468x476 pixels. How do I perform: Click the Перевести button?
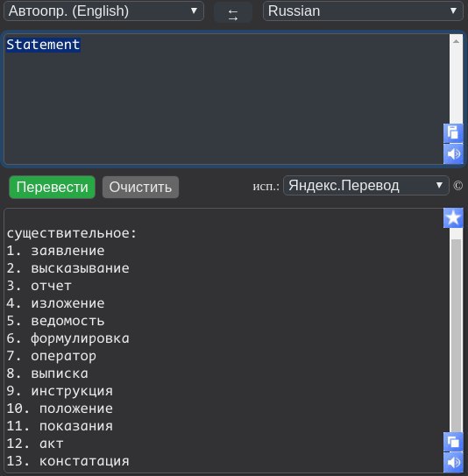53,187
